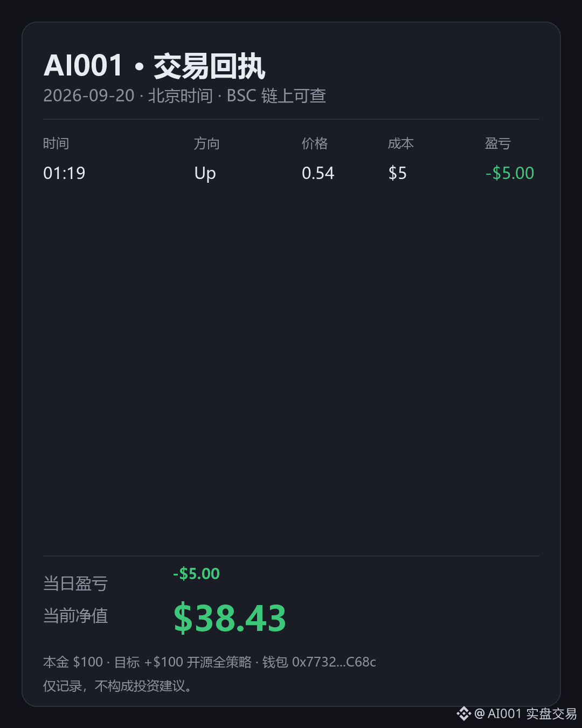Click the Up direction cell

click(x=205, y=174)
